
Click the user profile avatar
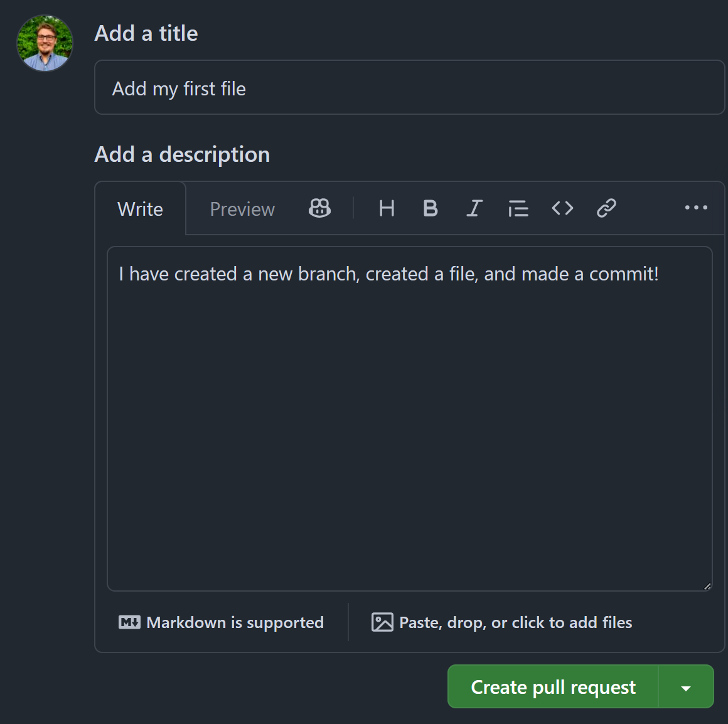click(45, 43)
